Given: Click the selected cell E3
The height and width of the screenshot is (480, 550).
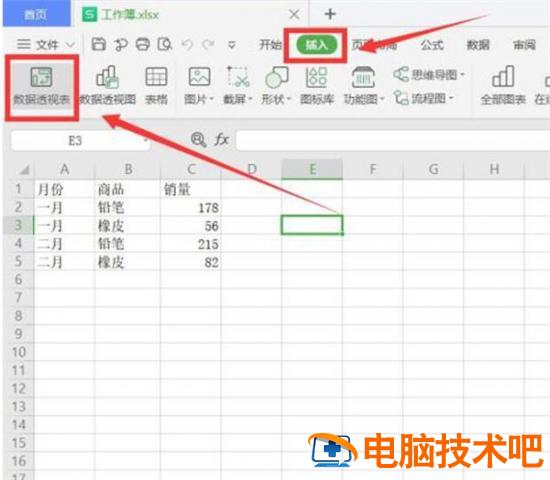Looking at the screenshot, I should click(x=312, y=225).
